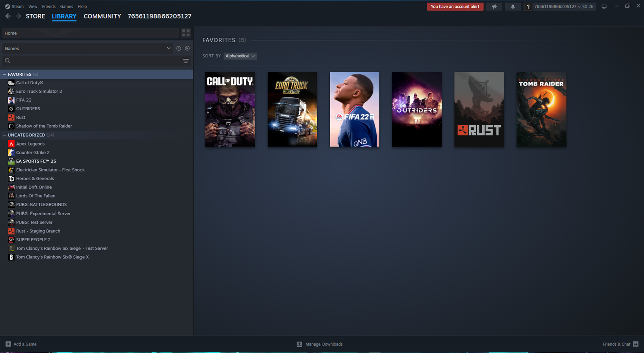Click the FIFA 22 sidebar icon

11,100
